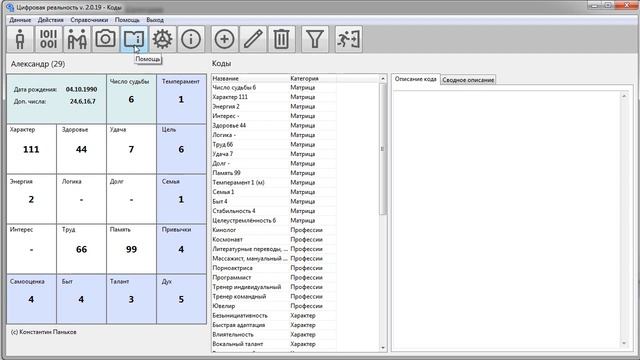Screen dimensions: 640x360
Task: Select the Целеустремлённость 6 row
Action: (x=273, y=220)
